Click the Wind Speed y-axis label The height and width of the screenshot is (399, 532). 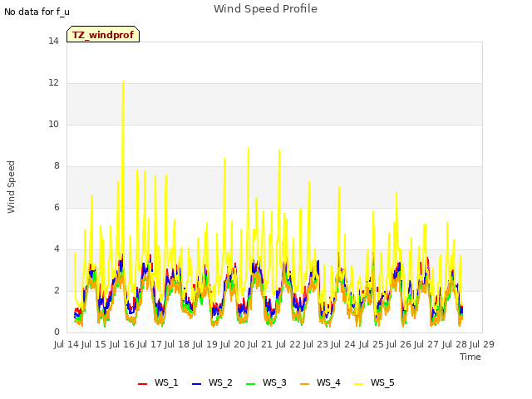click(11, 187)
